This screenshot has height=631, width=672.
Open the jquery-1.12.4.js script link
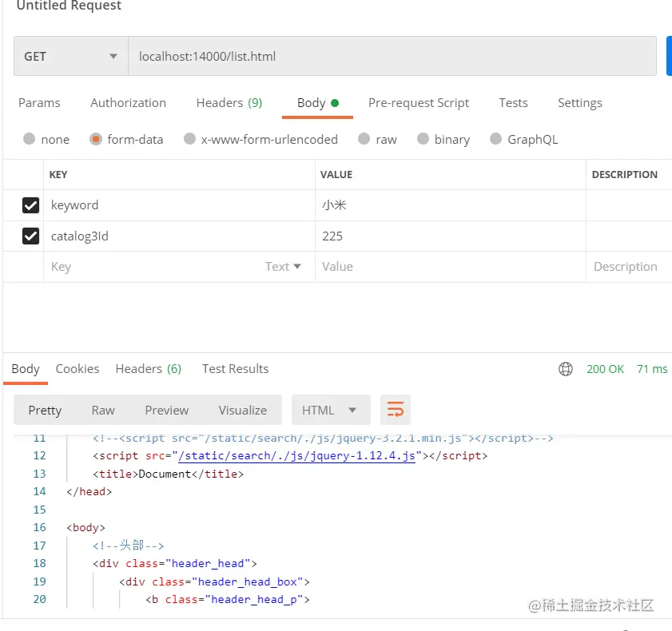(x=296, y=456)
